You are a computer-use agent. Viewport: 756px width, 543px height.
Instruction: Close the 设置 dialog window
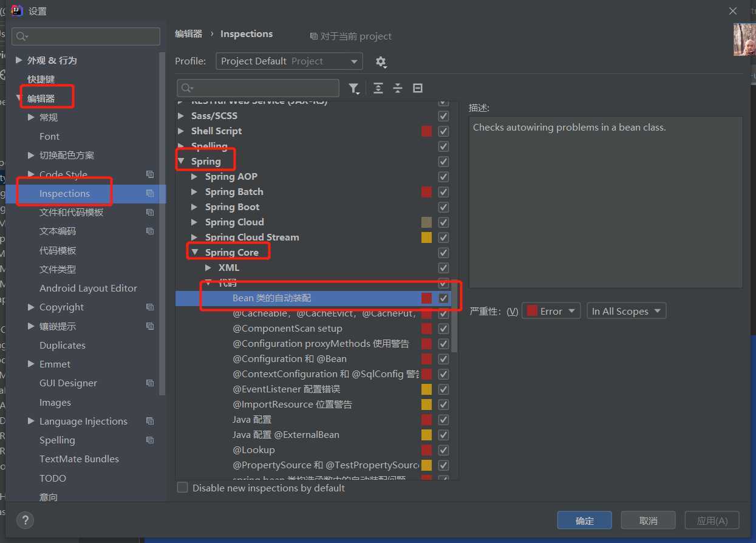coord(733,11)
